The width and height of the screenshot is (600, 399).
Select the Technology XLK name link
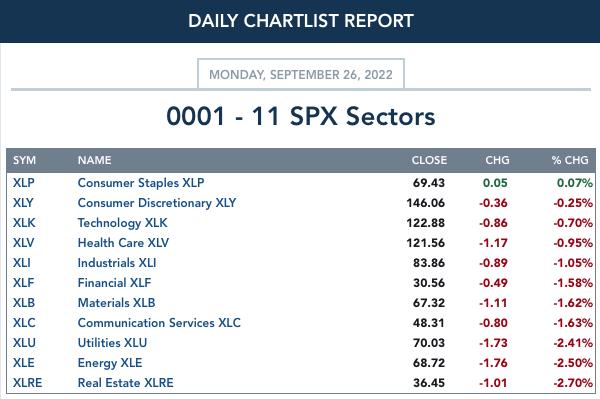point(122,223)
